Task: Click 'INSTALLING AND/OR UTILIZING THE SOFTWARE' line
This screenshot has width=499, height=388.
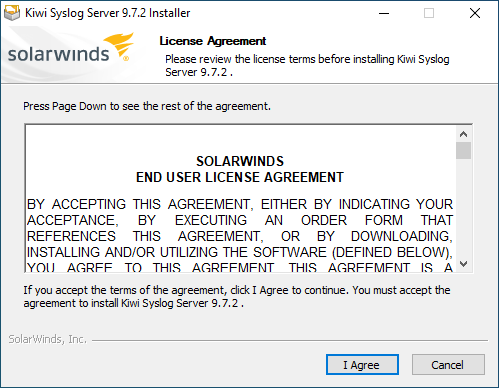Action: tap(240, 252)
